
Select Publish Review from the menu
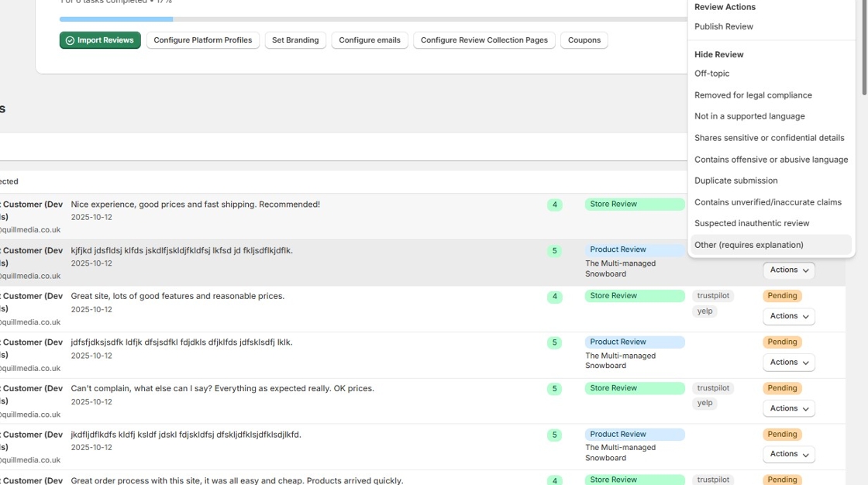724,26
